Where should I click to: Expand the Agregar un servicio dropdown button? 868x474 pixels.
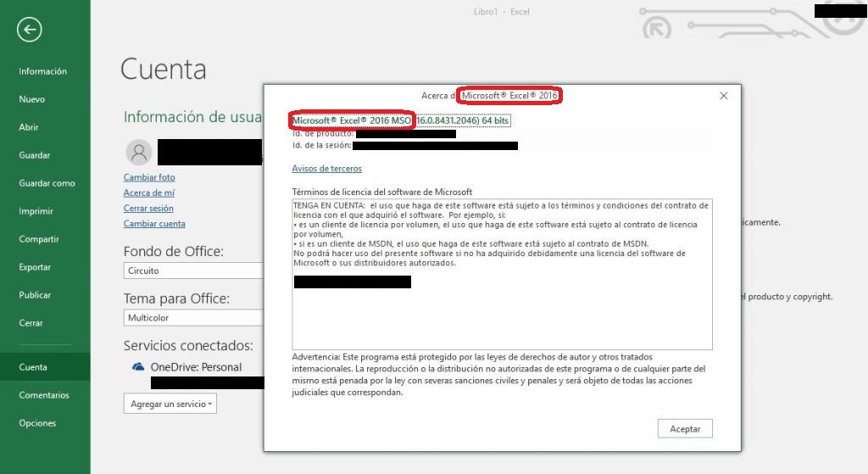click(170, 404)
